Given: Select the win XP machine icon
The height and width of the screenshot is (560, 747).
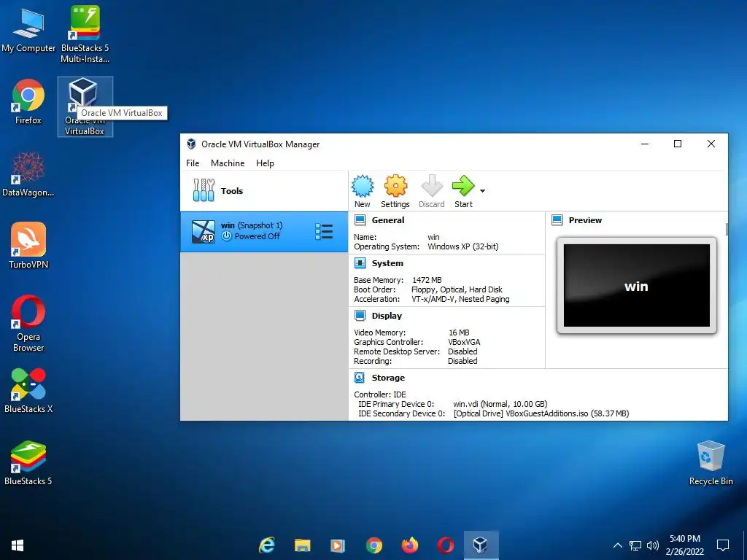Looking at the screenshot, I should point(204,231).
